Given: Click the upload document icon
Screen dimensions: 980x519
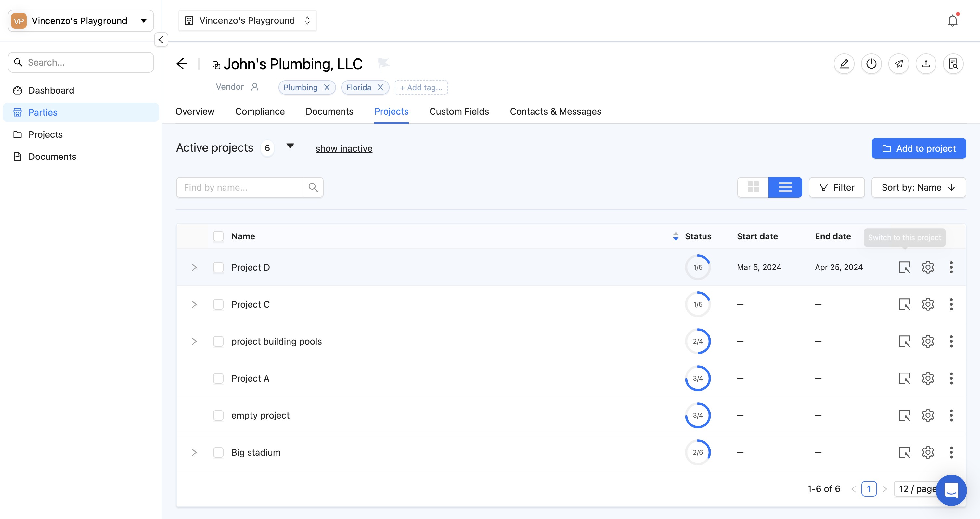Looking at the screenshot, I should 926,64.
